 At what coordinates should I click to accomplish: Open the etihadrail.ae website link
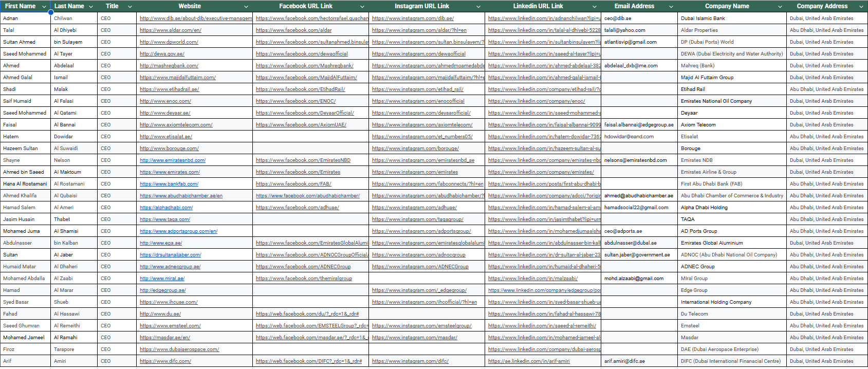[x=170, y=89]
